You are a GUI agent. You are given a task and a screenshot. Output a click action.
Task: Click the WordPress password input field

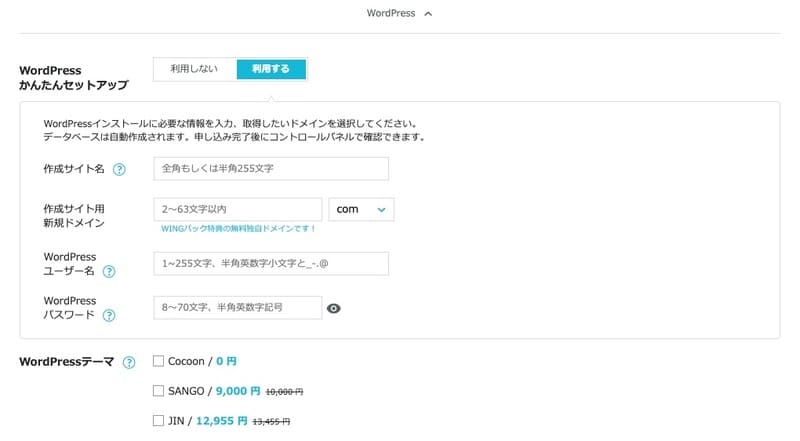(238, 308)
